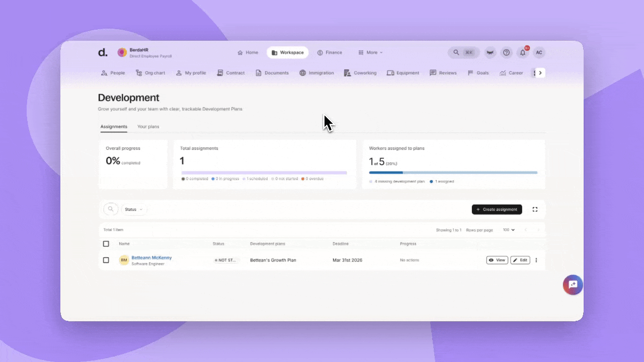Click the hide-values eye icon in header
644x362 pixels.
[490, 52]
